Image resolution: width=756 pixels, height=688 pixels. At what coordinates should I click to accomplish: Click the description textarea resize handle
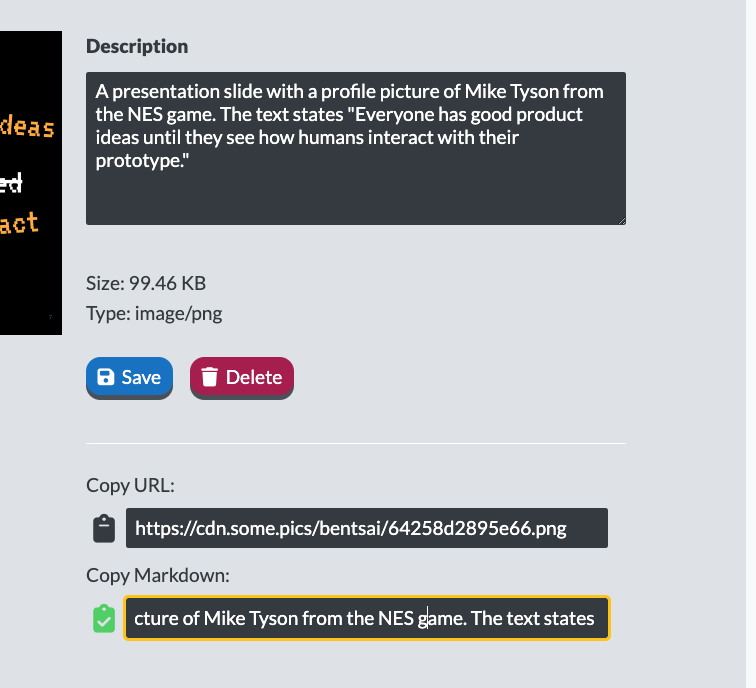pos(621,221)
